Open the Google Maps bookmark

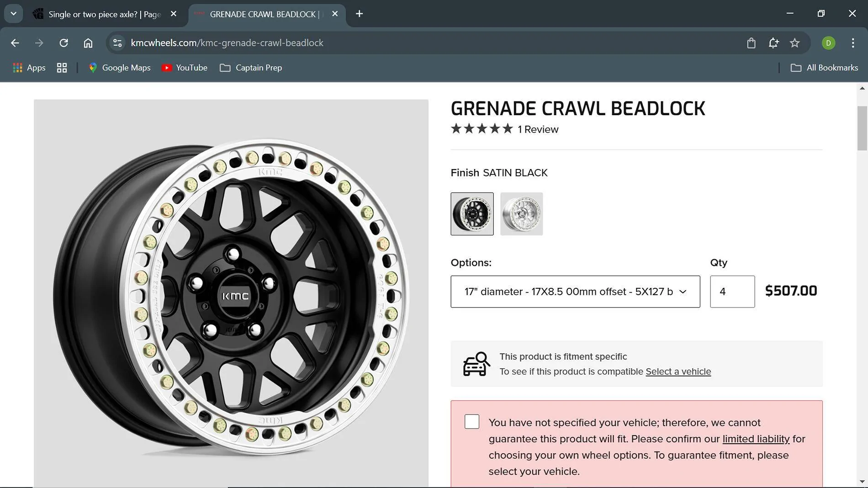pos(120,68)
